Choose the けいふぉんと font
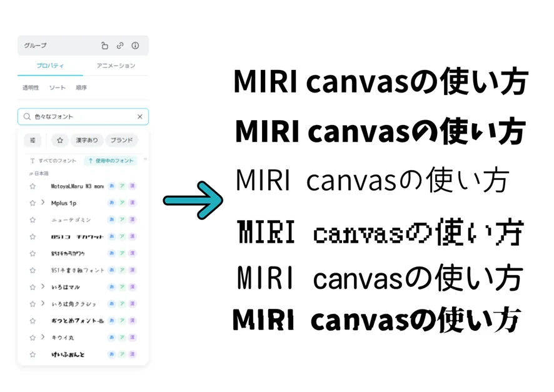Viewport: 554px width, 392px height. [x=68, y=354]
